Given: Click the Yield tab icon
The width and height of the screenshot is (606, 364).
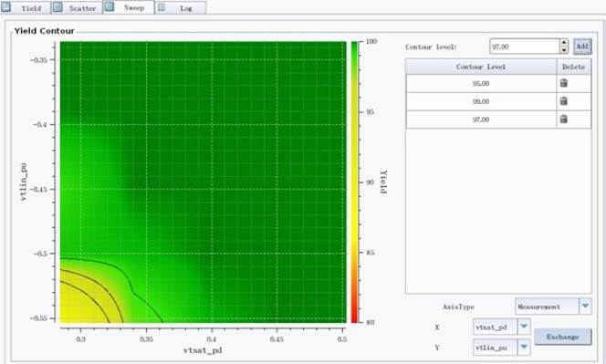Looking at the screenshot, I should (5, 6).
